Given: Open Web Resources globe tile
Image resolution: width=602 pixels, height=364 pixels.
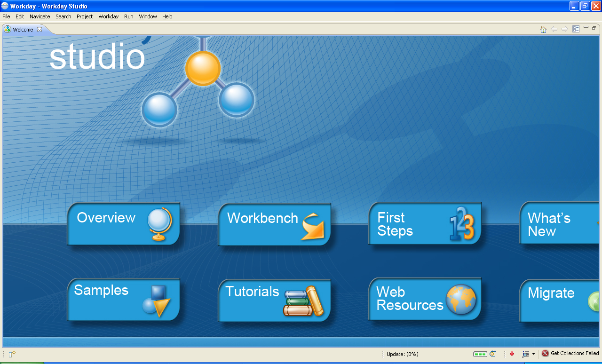Looking at the screenshot, I should tap(425, 299).
